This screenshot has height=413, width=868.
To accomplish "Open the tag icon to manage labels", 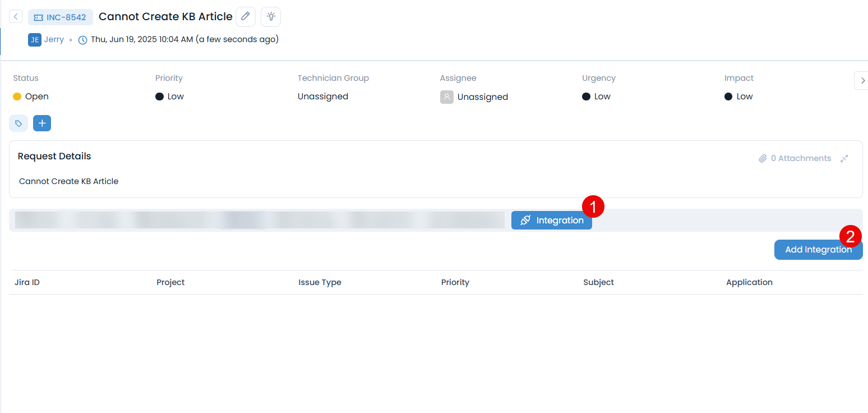I will tap(19, 123).
